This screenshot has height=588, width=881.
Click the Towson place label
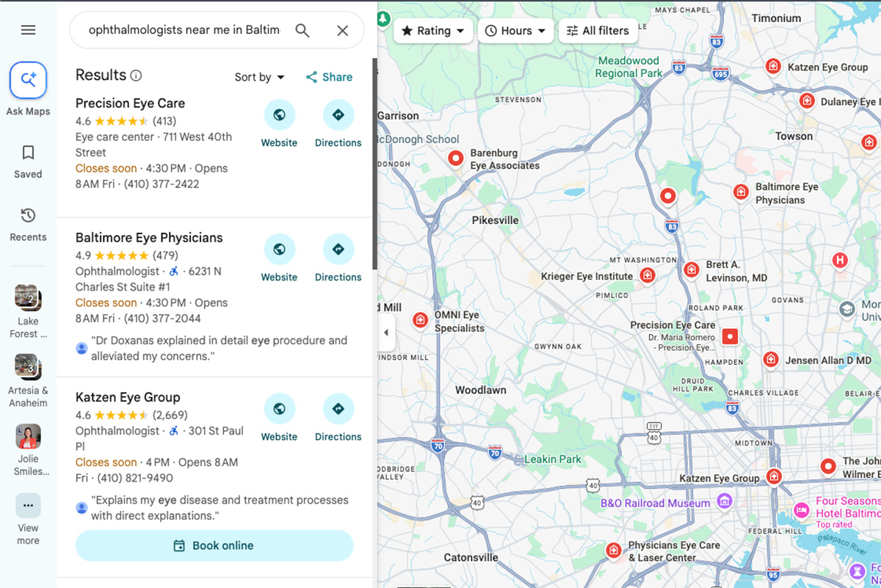coord(794,136)
